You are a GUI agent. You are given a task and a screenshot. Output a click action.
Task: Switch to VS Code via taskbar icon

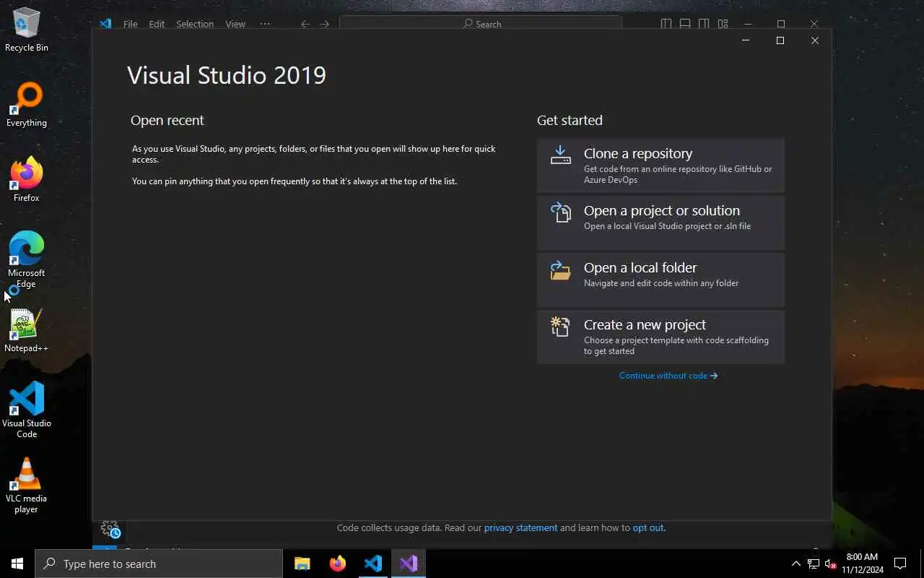point(372,564)
